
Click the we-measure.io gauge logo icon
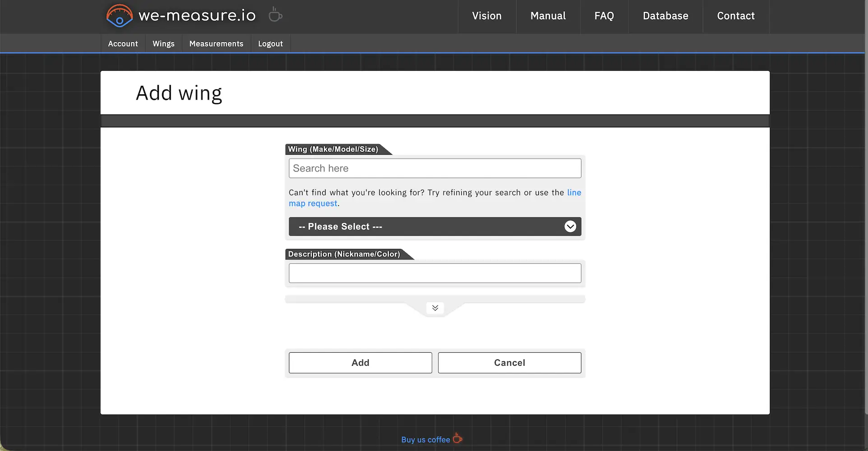click(119, 16)
